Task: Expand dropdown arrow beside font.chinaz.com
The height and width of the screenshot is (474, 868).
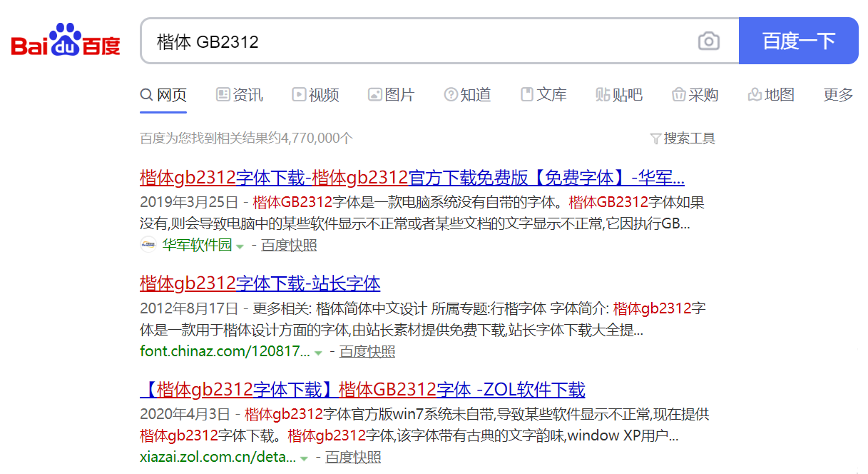Action: coord(318,353)
